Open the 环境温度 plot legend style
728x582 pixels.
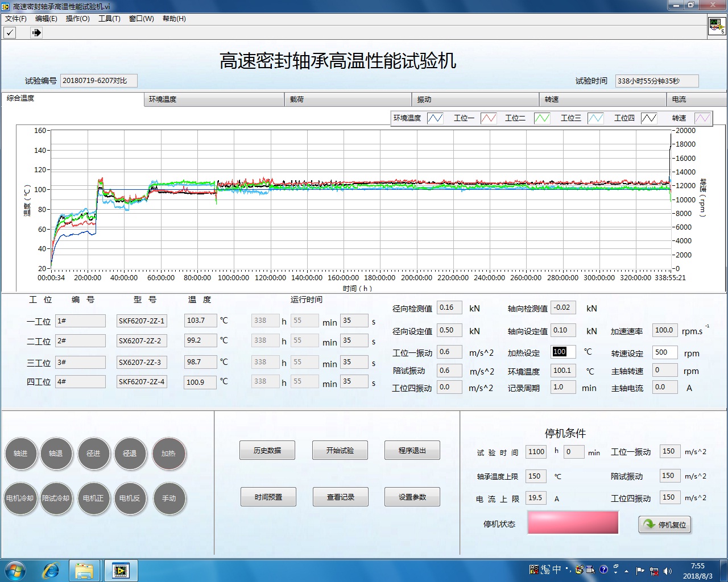[435, 118]
